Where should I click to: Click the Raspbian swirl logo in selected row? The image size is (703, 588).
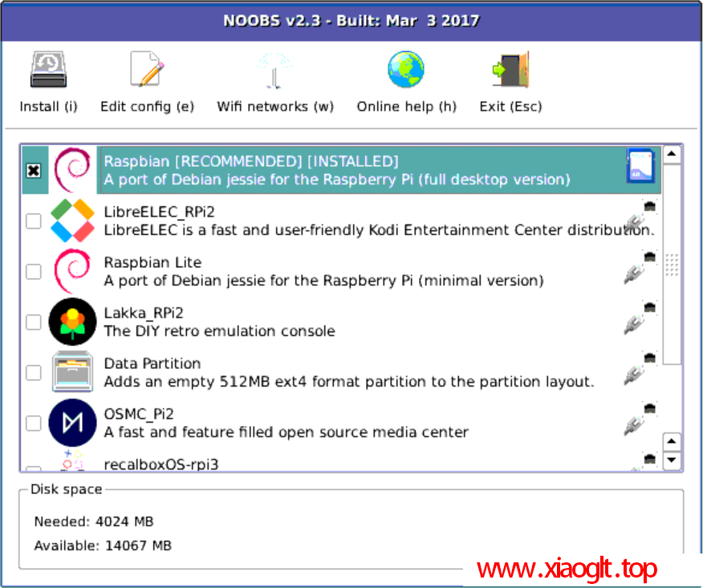[x=72, y=170]
